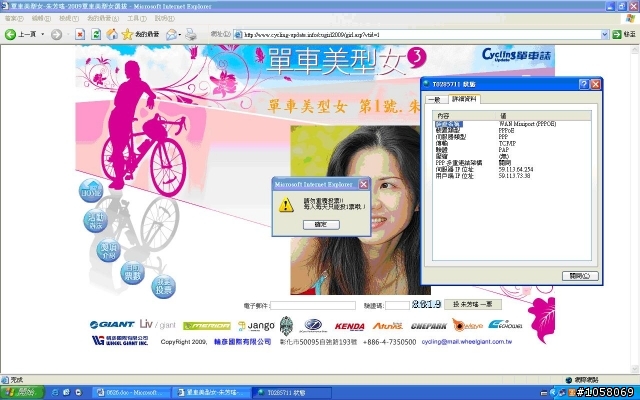This screenshot has width=640, height=400.
Task: Click the KENDA sponsor logo
Action: pos(349,327)
